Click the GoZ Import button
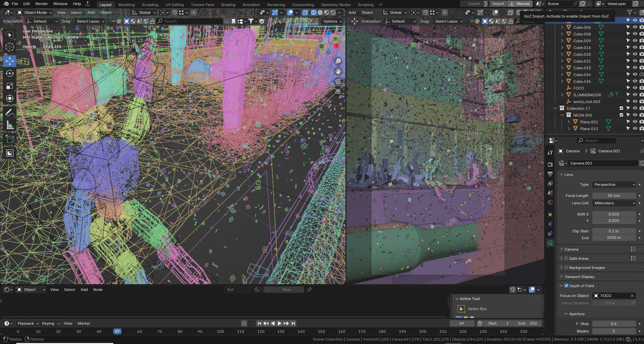Screen dimensions: 644x344 click(495, 4)
